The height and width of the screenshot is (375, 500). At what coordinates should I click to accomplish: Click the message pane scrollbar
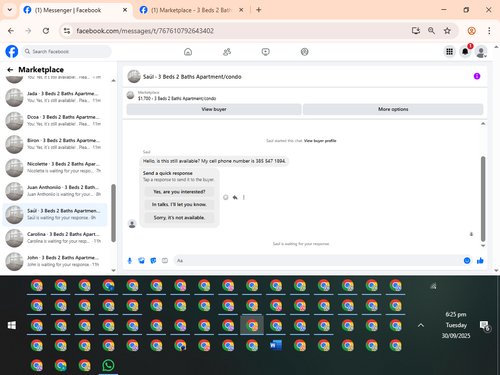pyautogui.click(x=483, y=199)
